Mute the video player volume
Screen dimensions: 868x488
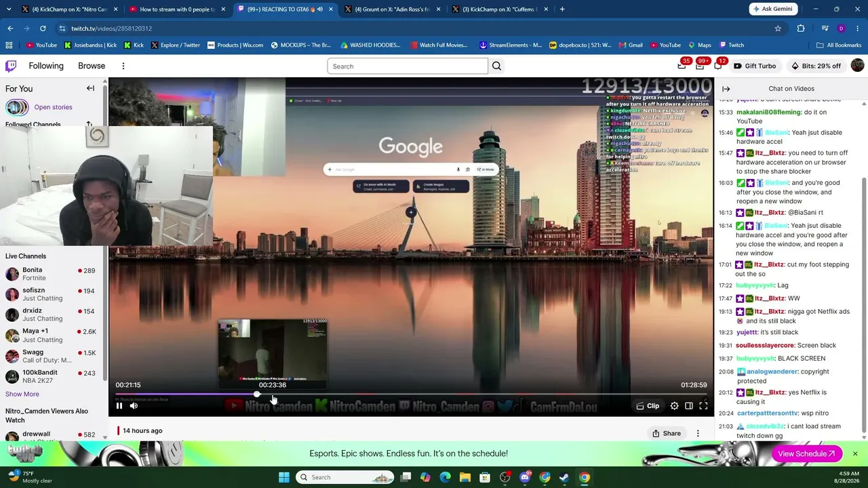click(134, 406)
